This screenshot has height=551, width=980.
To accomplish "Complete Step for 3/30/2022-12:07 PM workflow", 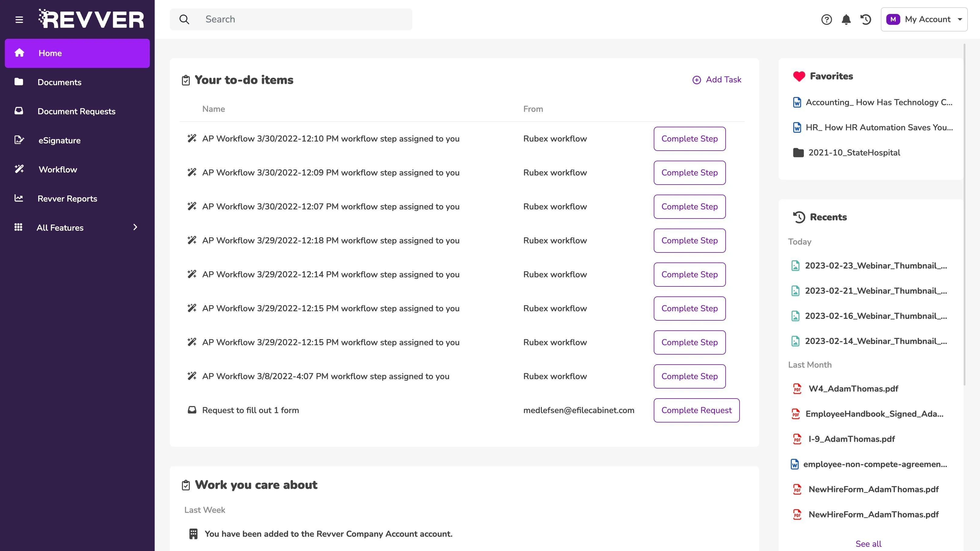I will pos(689,206).
